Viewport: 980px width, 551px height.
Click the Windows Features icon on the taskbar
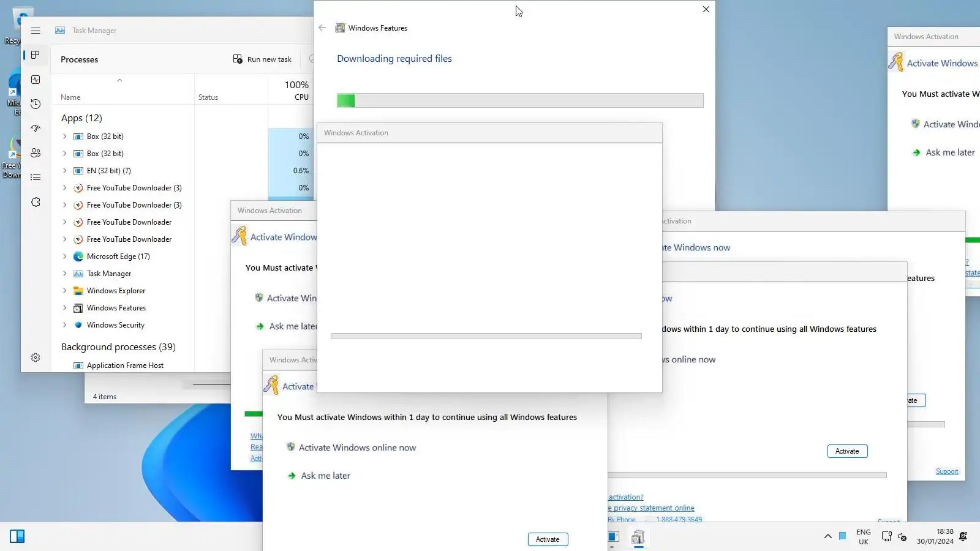(x=638, y=537)
